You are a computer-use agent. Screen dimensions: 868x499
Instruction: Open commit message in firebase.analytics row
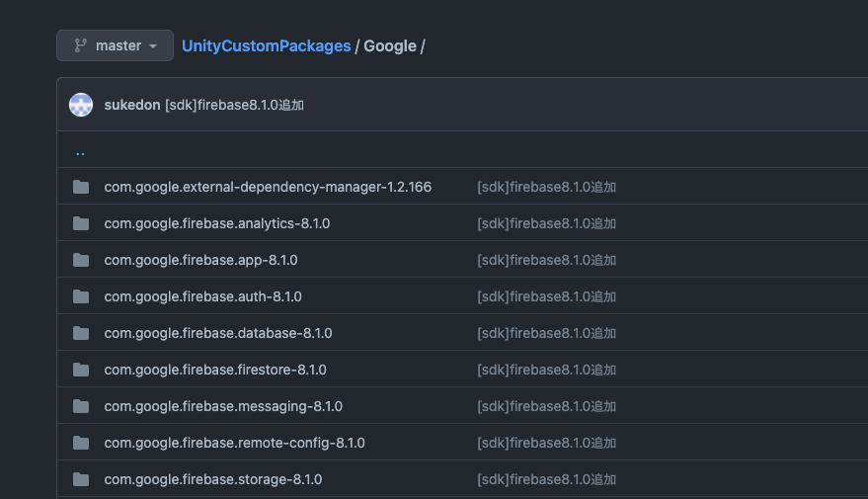click(x=547, y=223)
